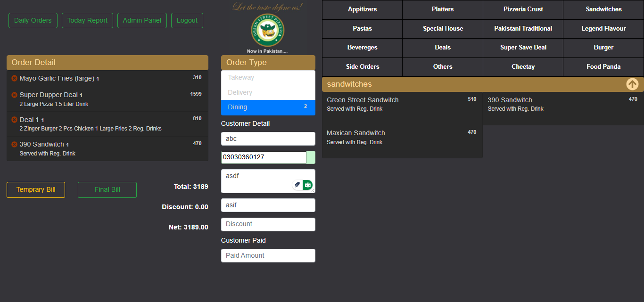Remove Mayo Garlic Fries from order

click(x=14, y=78)
